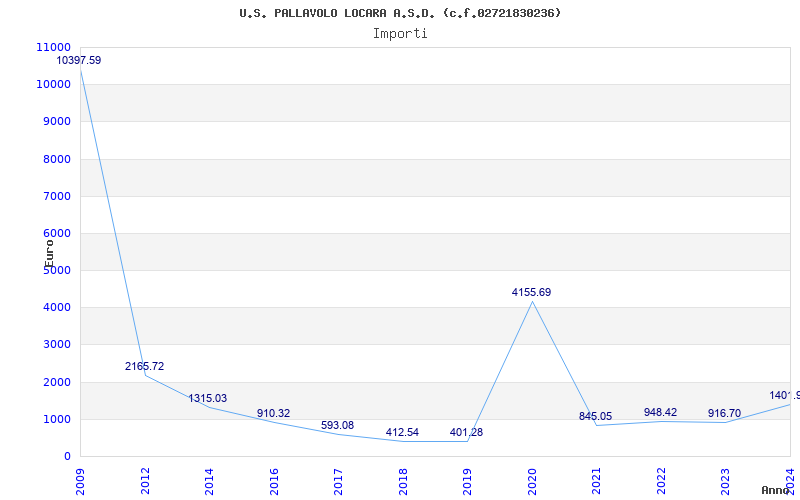Select the 401.28 data label

466,433
